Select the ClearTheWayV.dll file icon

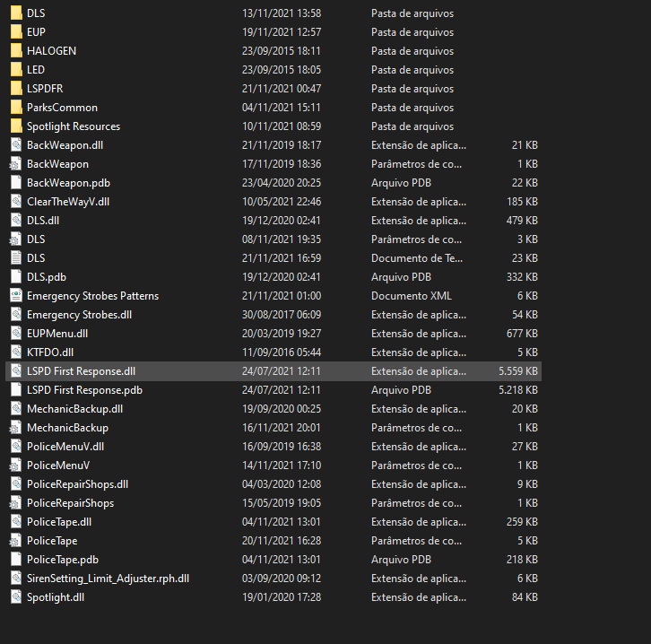click(x=16, y=202)
